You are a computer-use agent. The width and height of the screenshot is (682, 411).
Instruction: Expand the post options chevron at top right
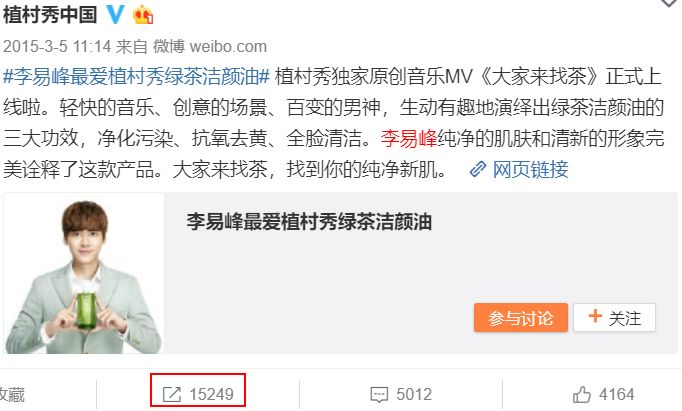(x=670, y=3)
